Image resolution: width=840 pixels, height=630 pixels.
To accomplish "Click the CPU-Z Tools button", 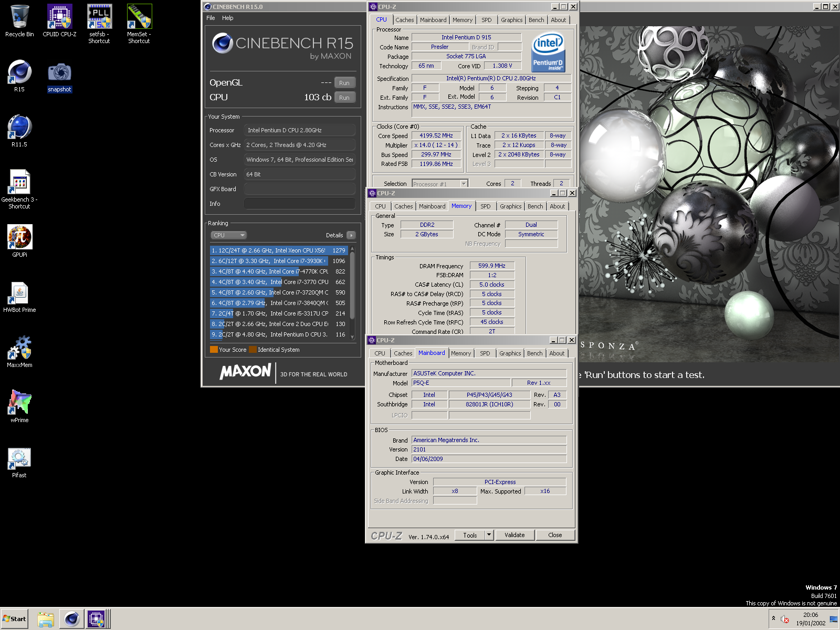I will (x=470, y=535).
